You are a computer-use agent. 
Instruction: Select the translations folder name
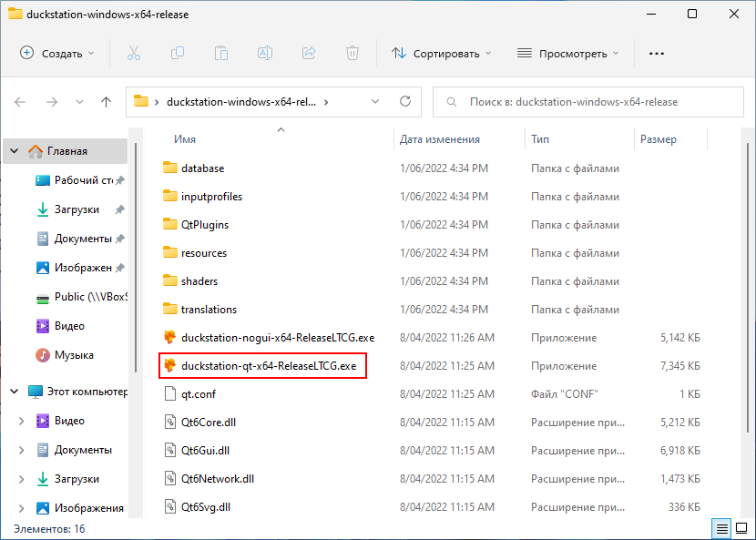(x=209, y=309)
